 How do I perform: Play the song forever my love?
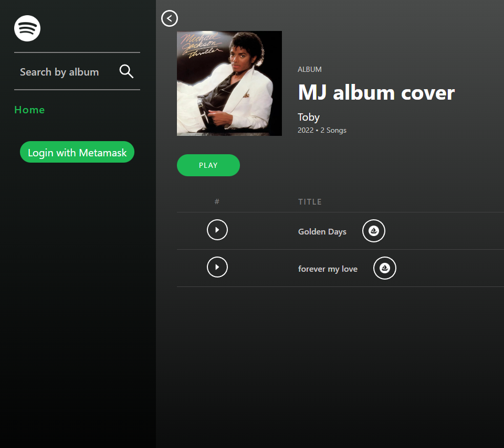(217, 267)
